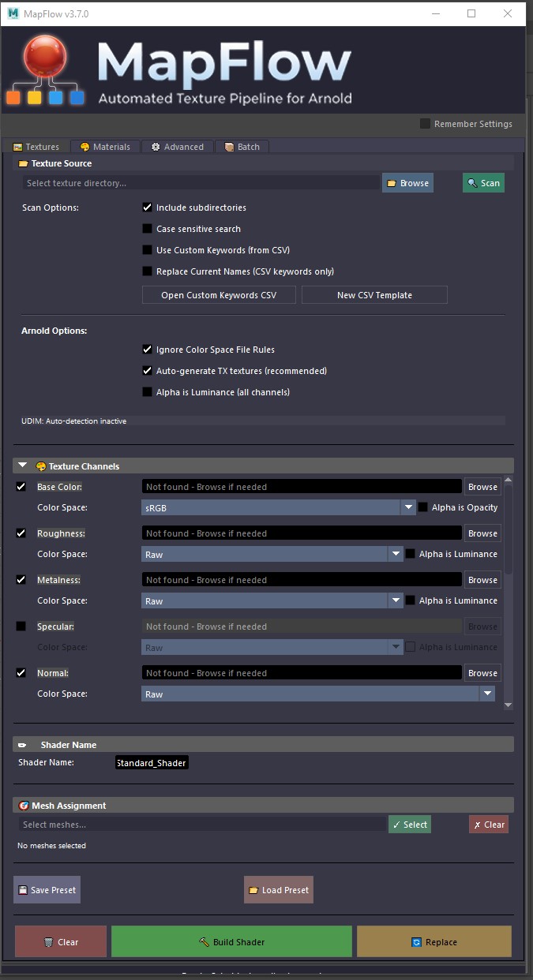Image resolution: width=533 pixels, height=980 pixels.
Task: Enable the Remember Settings checkbox
Action: coord(426,124)
